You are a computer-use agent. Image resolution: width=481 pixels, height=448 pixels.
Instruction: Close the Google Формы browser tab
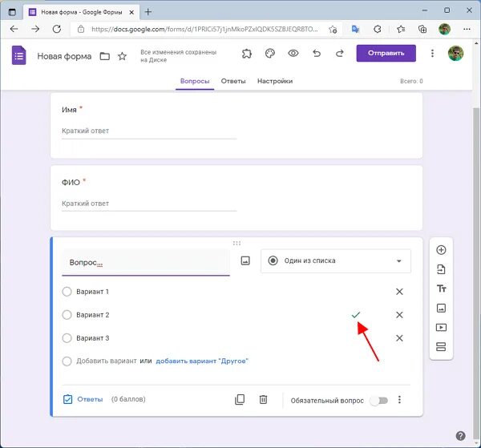[x=131, y=12]
